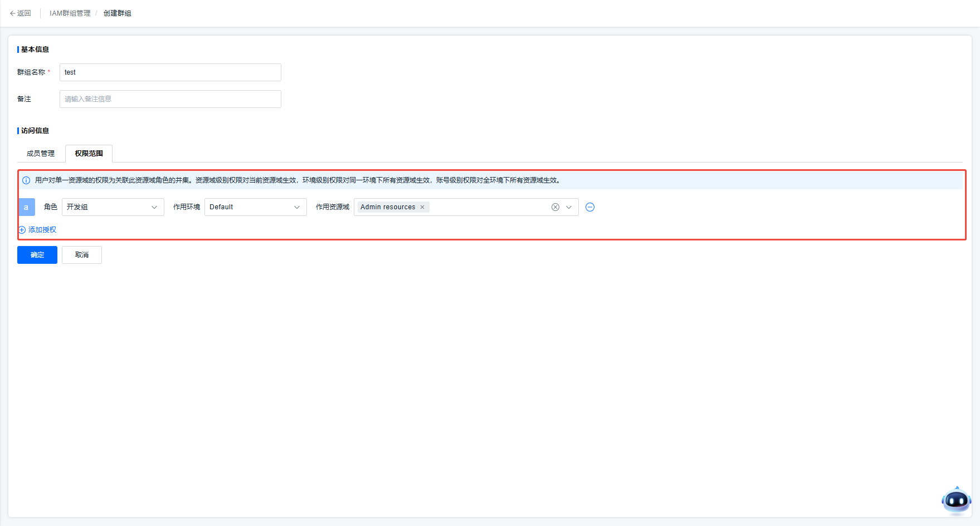Click the 创建群组 breadcrumb
Image resolution: width=980 pixels, height=526 pixels.
pyautogui.click(x=117, y=13)
